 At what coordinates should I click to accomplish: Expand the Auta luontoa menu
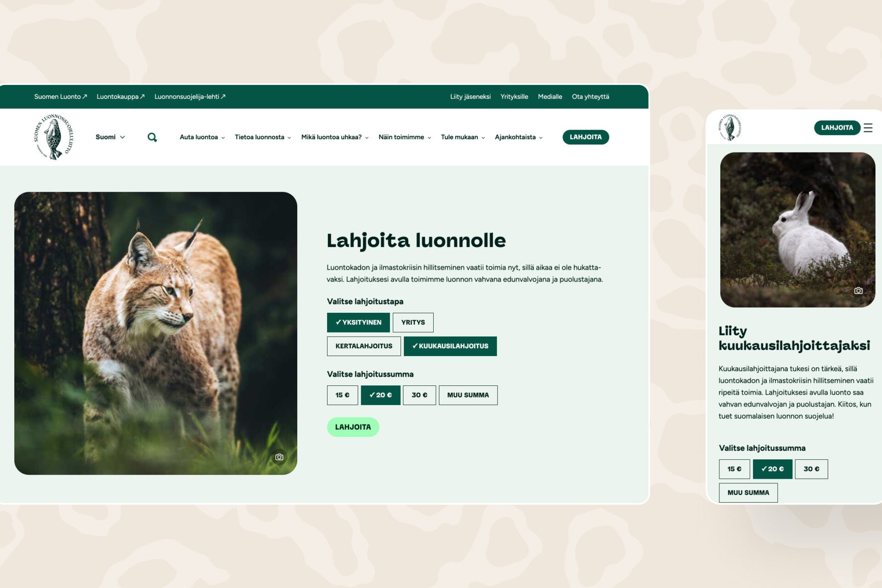coord(202,137)
